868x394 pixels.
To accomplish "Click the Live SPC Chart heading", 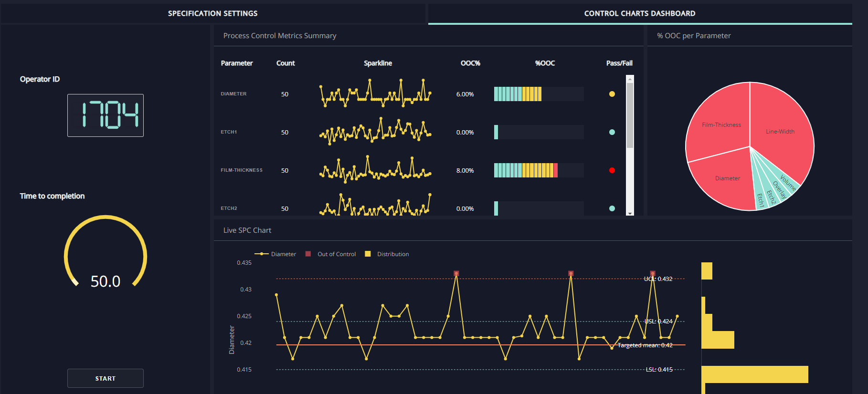I will tap(247, 230).
